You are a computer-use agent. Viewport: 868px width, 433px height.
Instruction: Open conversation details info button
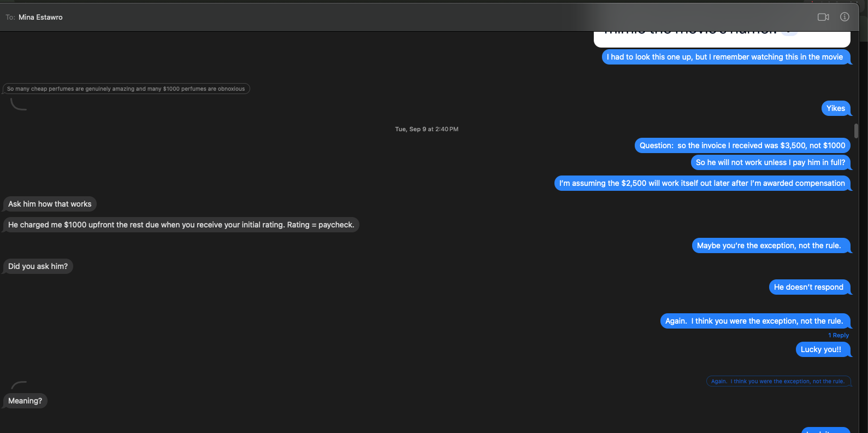coord(845,17)
